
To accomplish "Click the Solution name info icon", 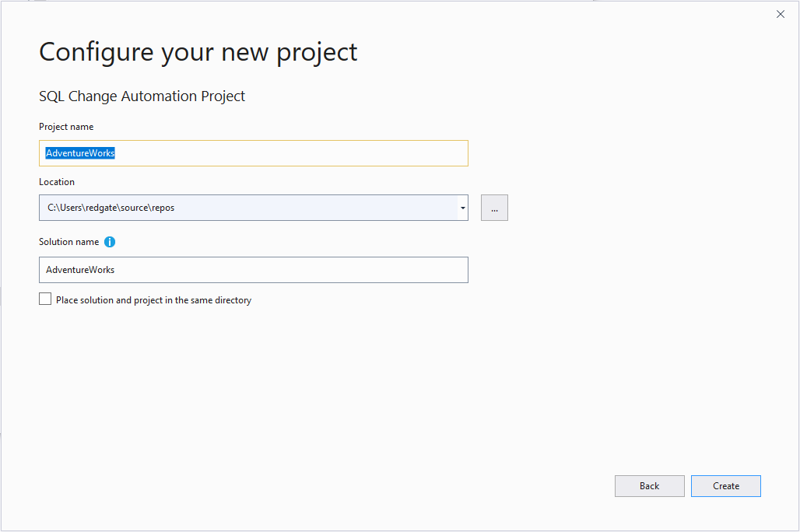I will (110, 242).
